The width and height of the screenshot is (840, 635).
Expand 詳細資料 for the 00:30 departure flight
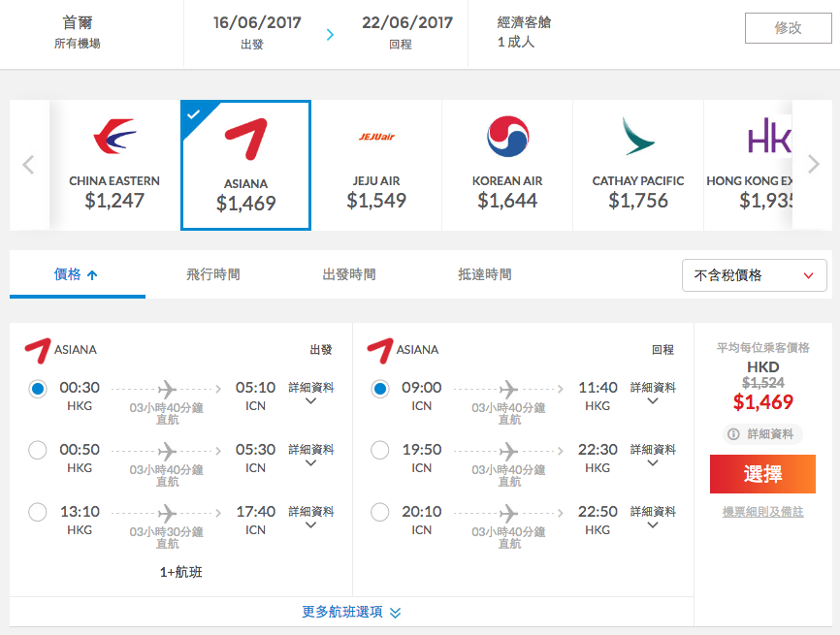point(310,393)
